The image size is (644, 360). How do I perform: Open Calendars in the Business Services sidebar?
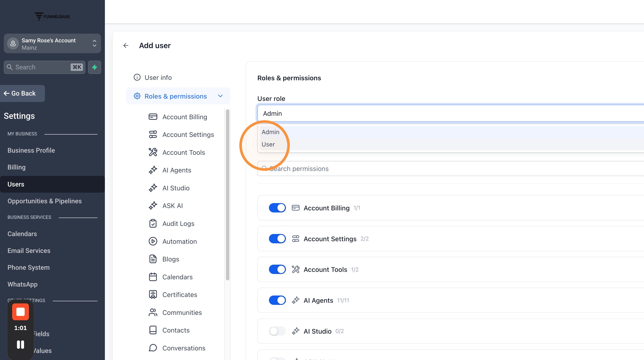coord(22,234)
